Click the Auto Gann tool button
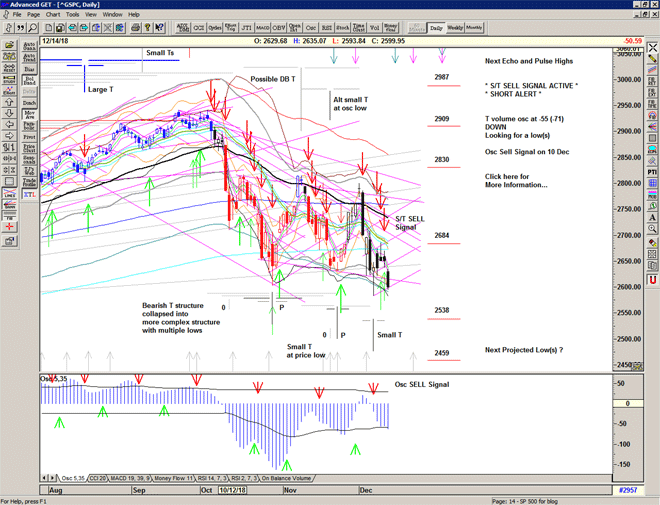 29,47
